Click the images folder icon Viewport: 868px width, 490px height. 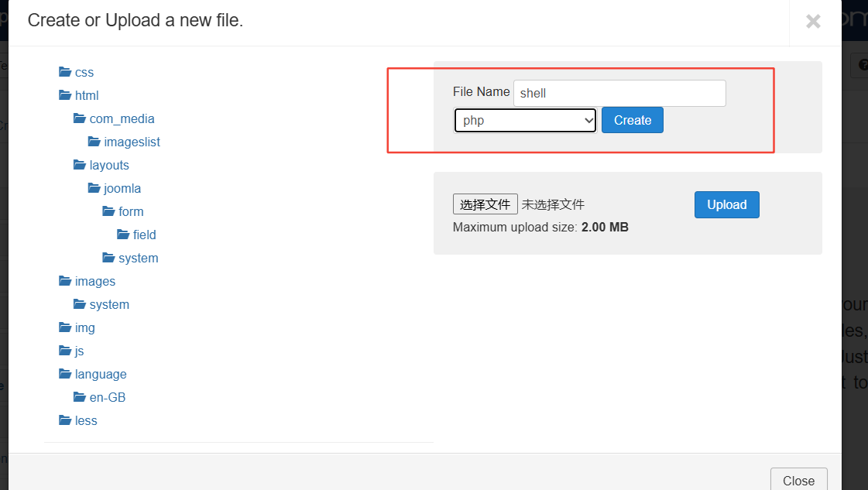coord(65,281)
